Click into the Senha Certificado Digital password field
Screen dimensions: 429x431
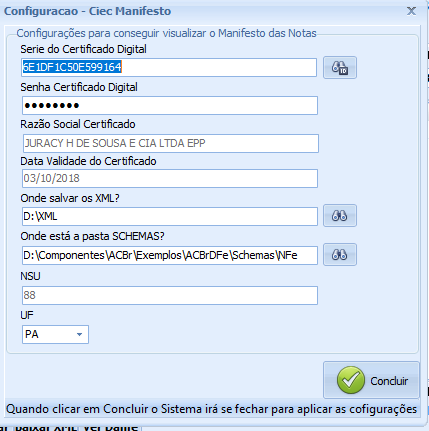click(170, 106)
